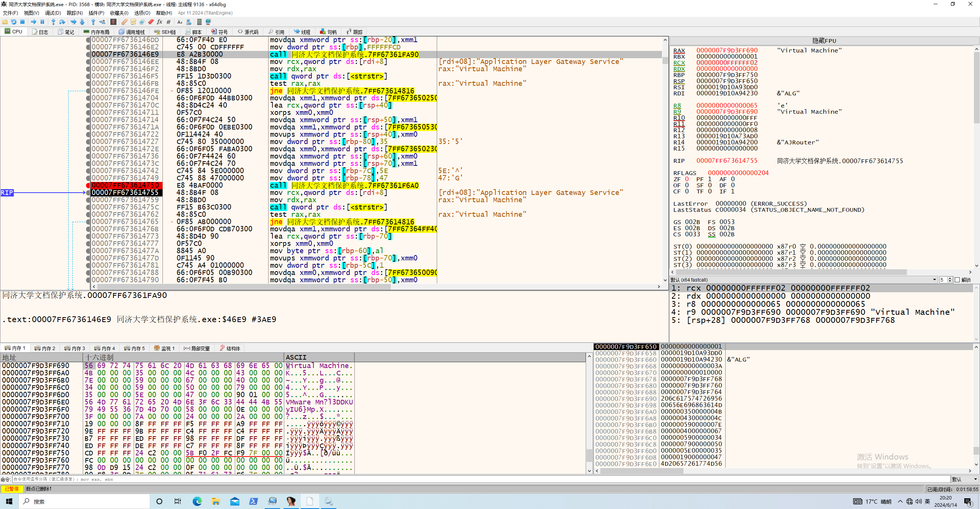Show the bookmarks view using the red bookmark icon
The width and height of the screenshot is (980, 509).
(151, 22)
